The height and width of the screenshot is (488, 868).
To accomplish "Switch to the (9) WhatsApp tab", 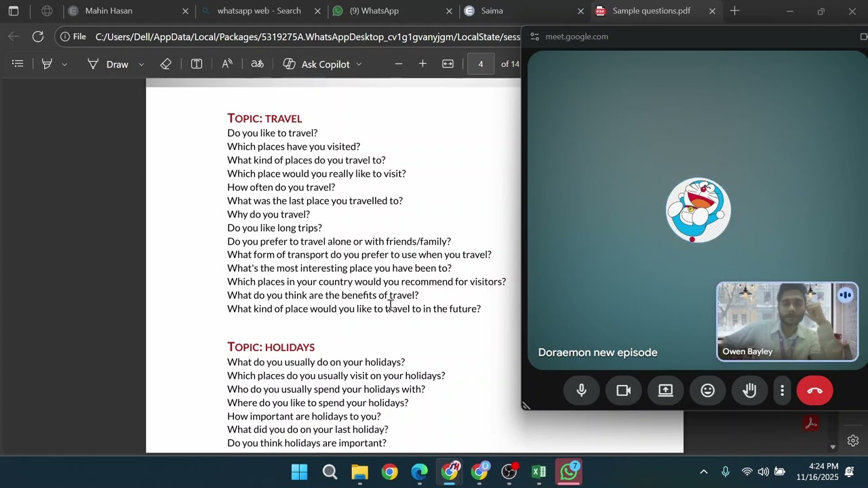I will (392, 11).
